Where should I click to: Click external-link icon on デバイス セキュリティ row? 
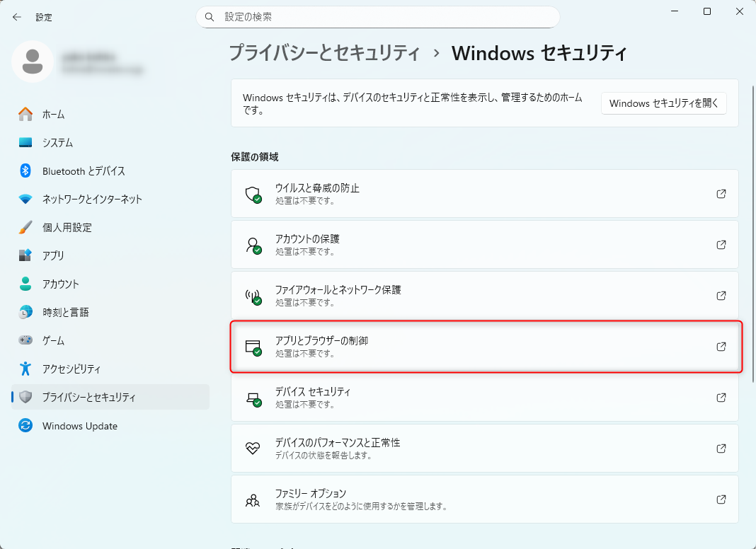tap(721, 398)
